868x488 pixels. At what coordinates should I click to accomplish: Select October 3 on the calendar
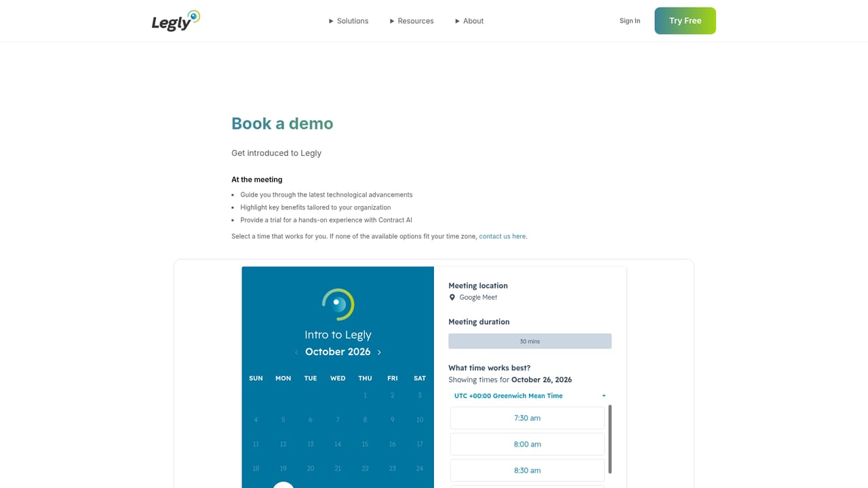pos(420,395)
